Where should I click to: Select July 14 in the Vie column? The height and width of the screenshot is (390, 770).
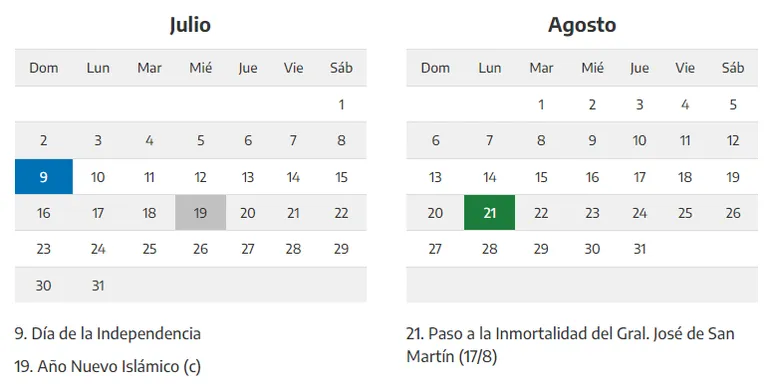click(x=293, y=177)
